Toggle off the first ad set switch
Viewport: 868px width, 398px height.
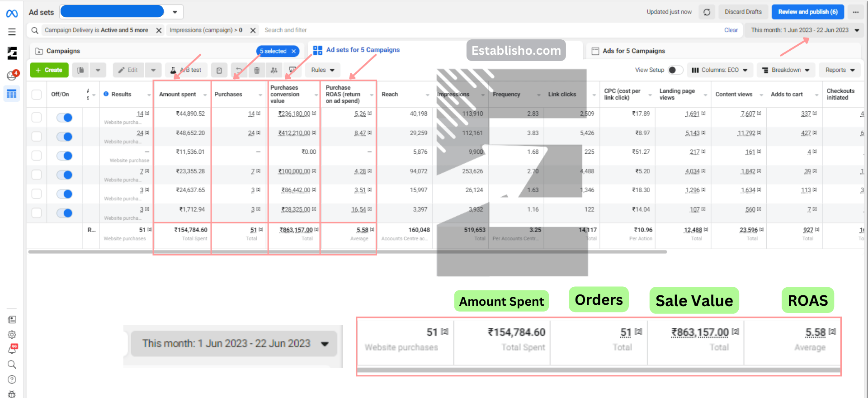tap(65, 118)
